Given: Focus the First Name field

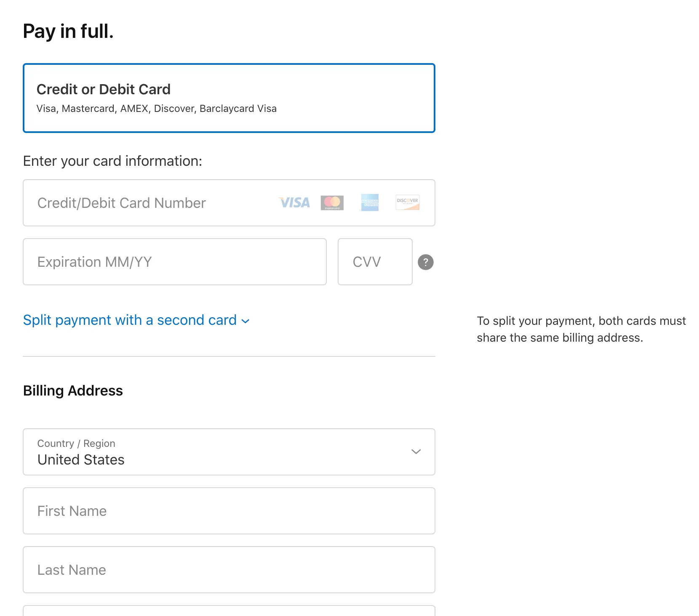Looking at the screenshot, I should [229, 511].
